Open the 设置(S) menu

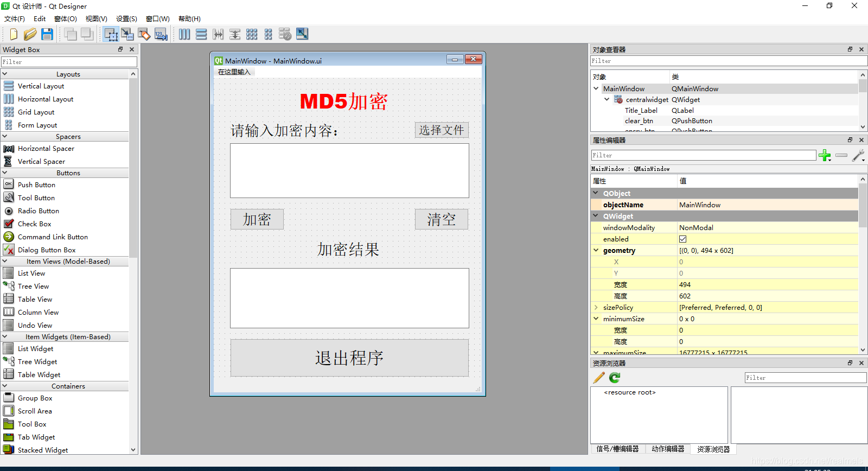(x=126, y=18)
